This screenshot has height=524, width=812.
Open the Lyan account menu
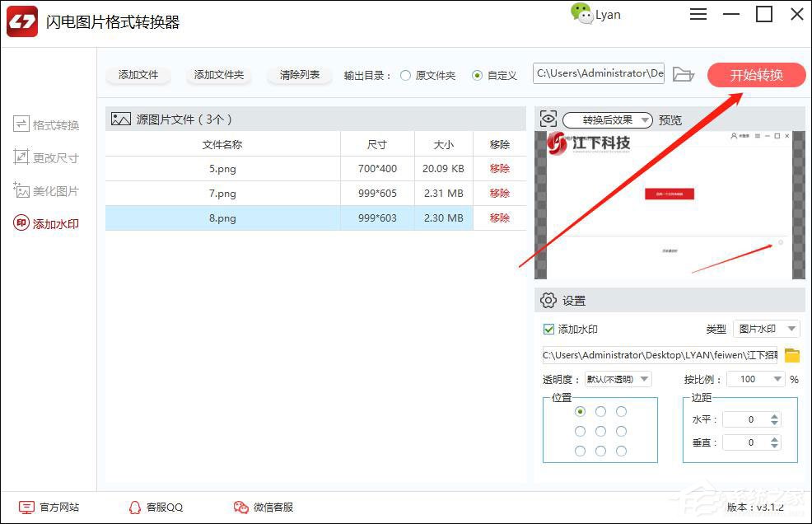point(595,14)
